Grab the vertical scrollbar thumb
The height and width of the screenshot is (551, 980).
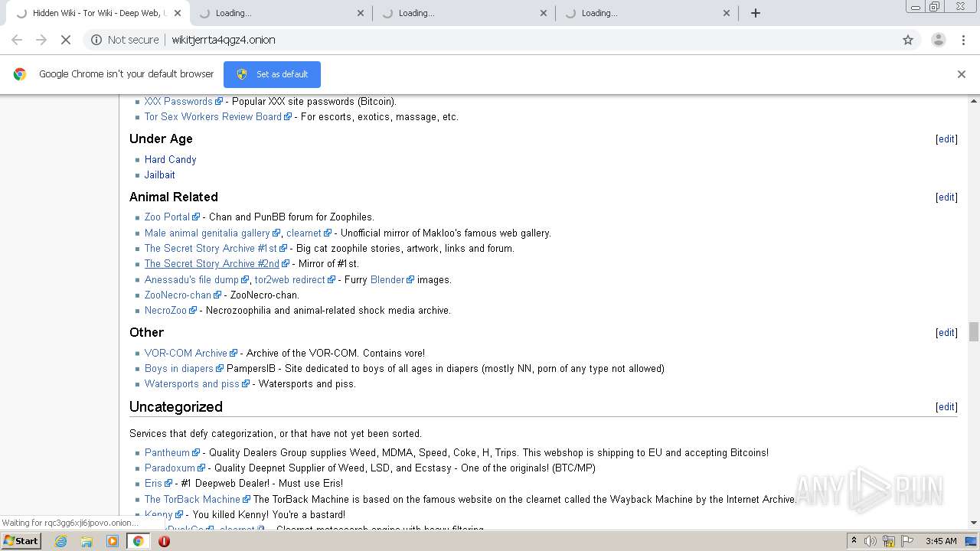pos(974,331)
